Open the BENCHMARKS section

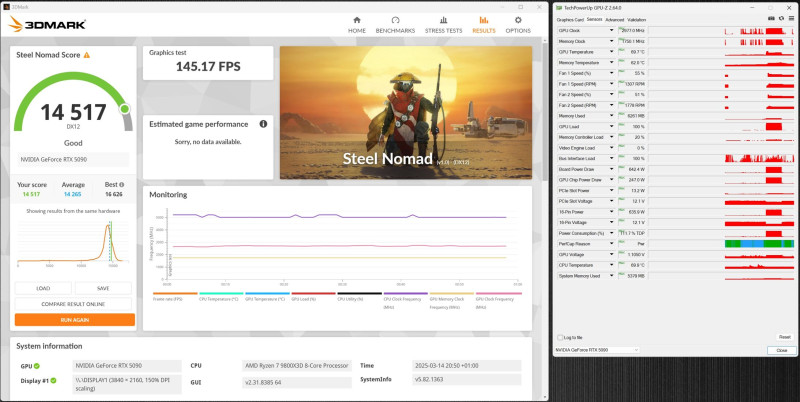click(x=395, y=25)
